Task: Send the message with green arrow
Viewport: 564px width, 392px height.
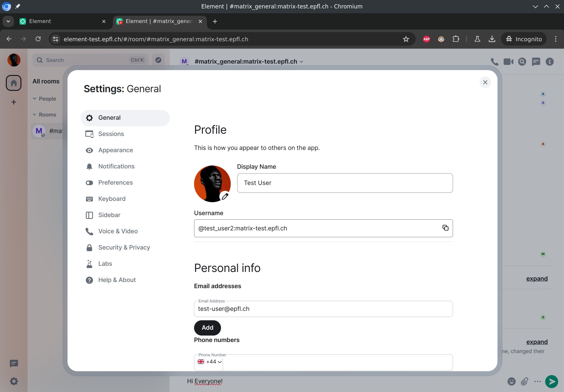Action: coord(551,381)
